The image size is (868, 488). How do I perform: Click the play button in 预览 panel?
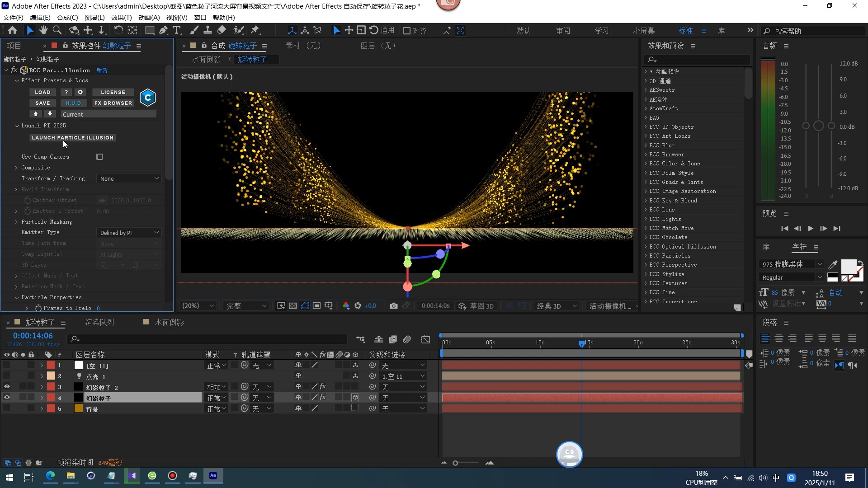[811, 229]
